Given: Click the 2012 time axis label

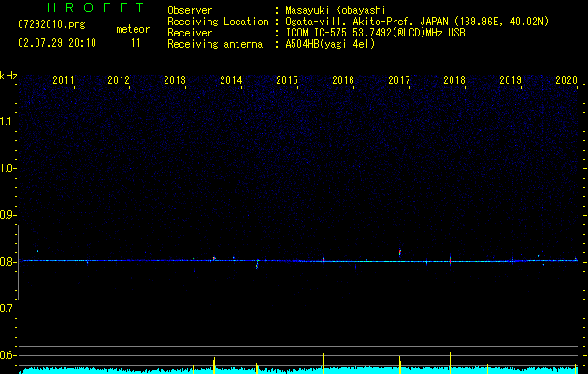Looking at the screenshot, I should coord(119,80).
